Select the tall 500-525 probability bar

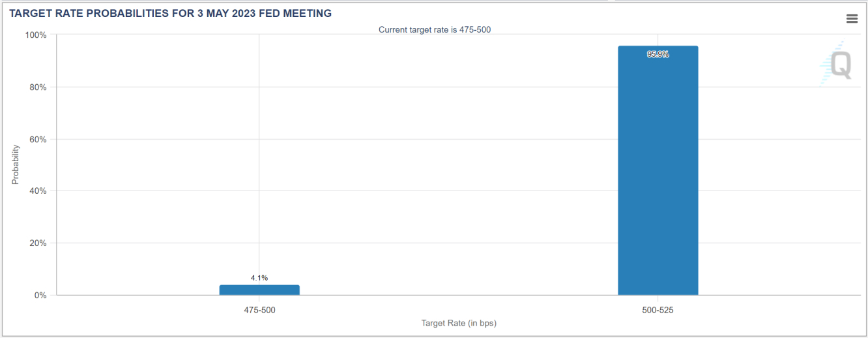(x=658, y=170)
